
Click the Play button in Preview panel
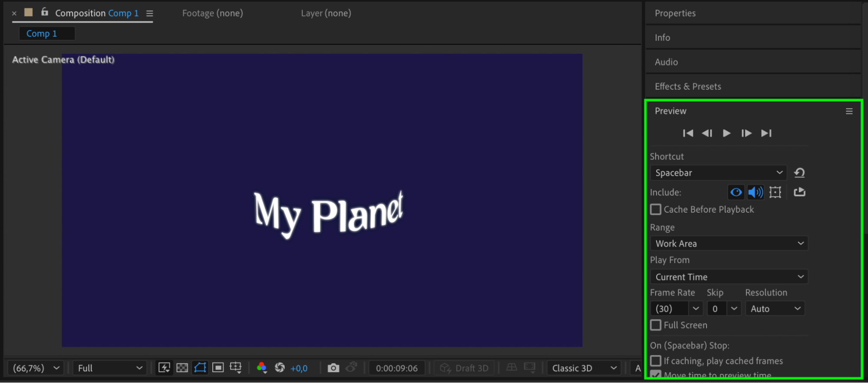click(x=726, y=133)
